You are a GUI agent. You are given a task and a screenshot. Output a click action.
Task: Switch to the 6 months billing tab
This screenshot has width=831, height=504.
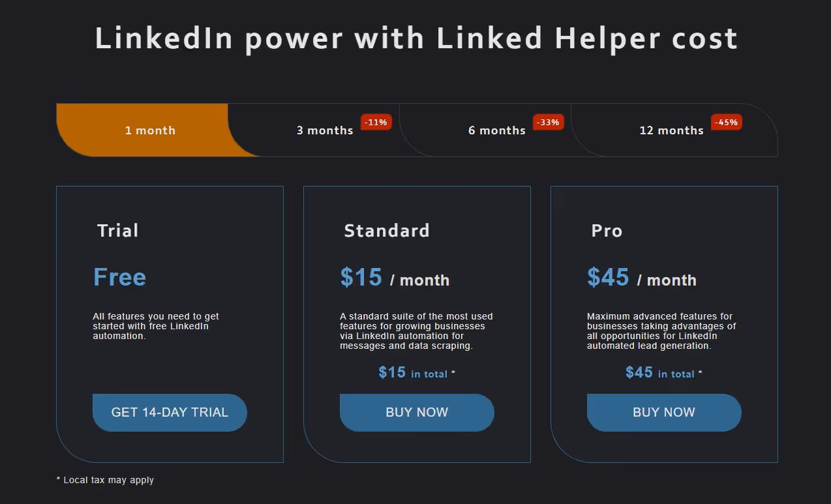(497, 130)
